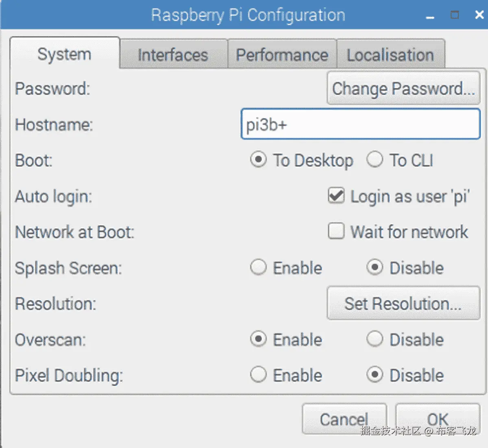Click the Overscan: label
Viewport: 488px width, 448px height.
(x=50, y=339)
